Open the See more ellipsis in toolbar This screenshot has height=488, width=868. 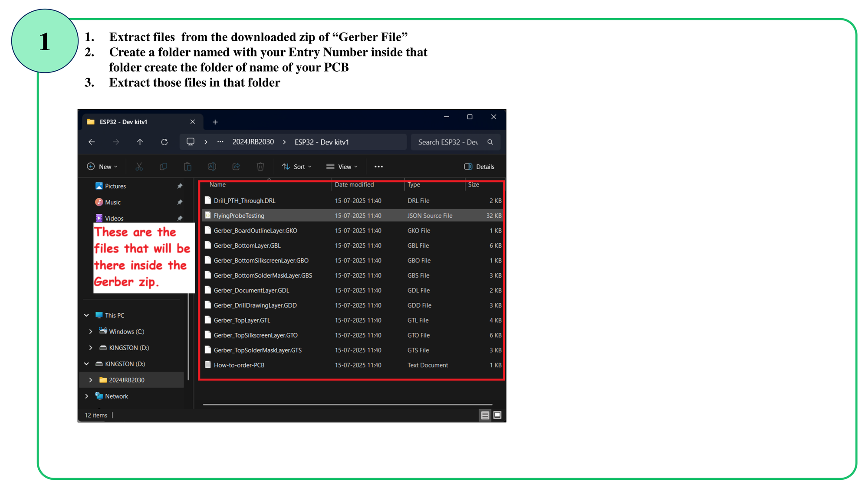(x=378, y=167)
